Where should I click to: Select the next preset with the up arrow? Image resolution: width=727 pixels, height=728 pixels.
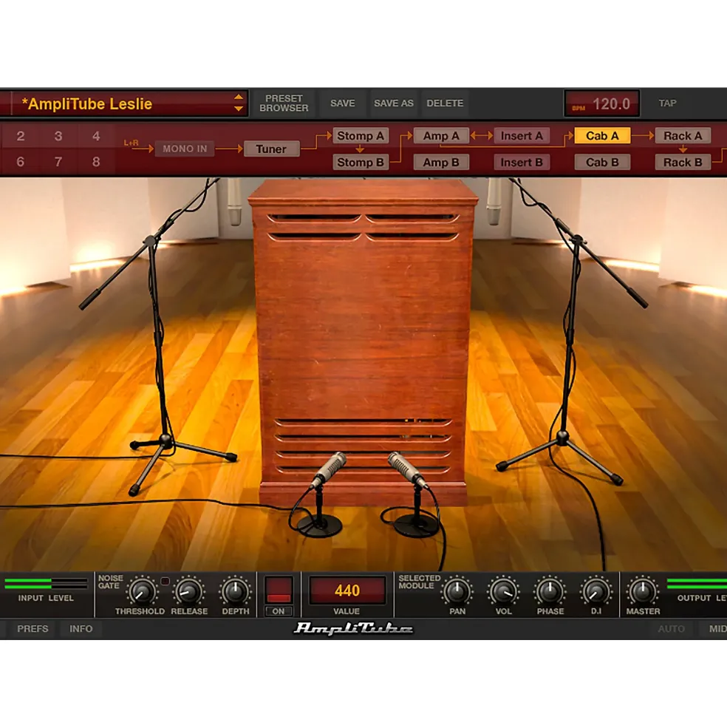[238, 97]
